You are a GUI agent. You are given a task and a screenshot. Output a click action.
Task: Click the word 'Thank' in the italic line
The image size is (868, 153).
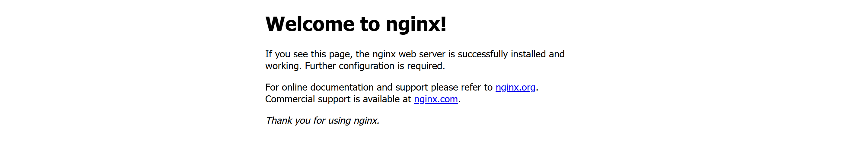pyautogui.click(x=279, y=120)
